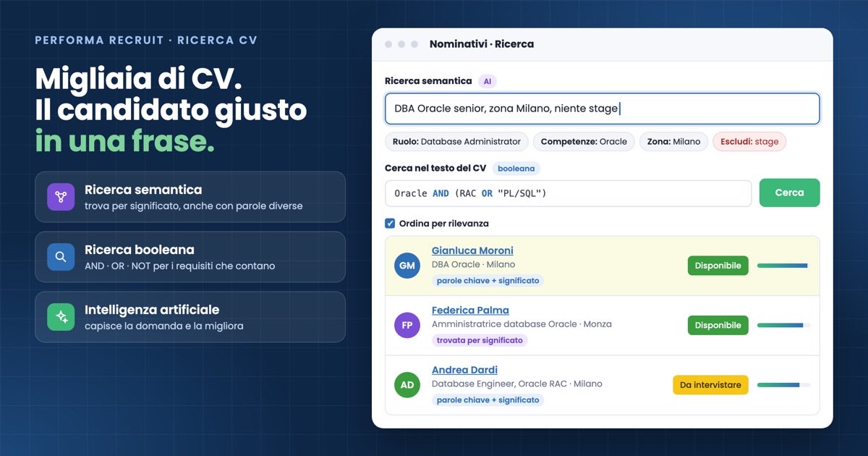Click the booleana badge label

point(516,169)
